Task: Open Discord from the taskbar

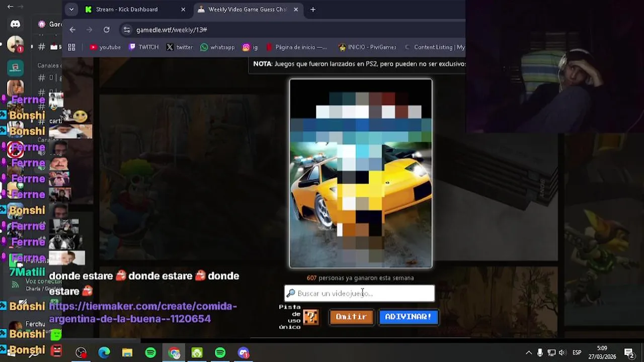Action: pos(244,353)
